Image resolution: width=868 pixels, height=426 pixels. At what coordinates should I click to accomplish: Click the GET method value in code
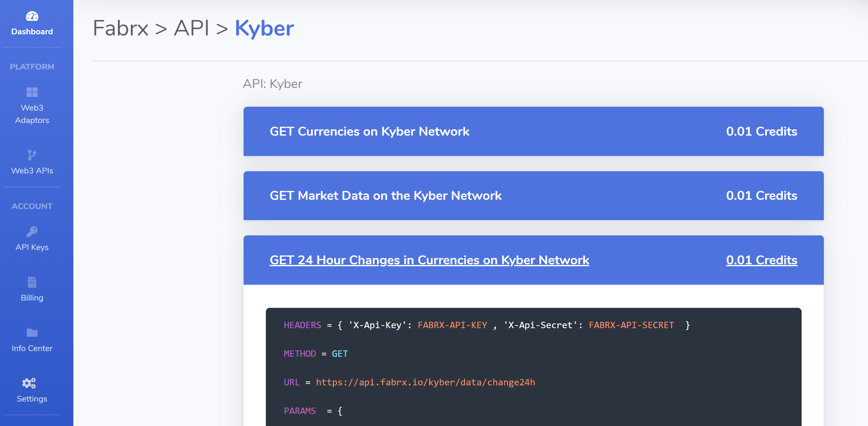click(x=340, y=354)
